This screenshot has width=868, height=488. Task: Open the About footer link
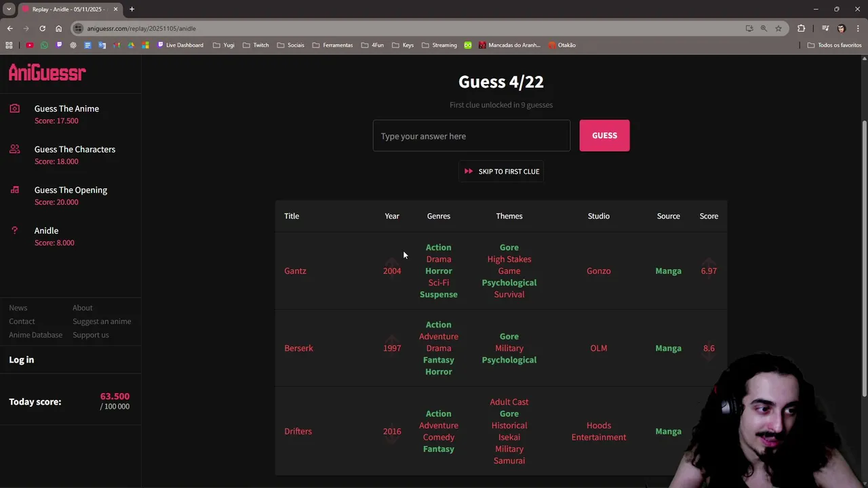83,308
